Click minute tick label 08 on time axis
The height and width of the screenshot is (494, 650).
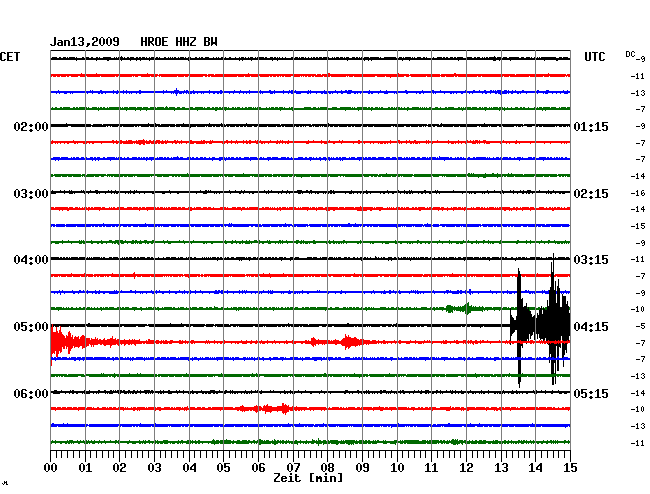327,467
